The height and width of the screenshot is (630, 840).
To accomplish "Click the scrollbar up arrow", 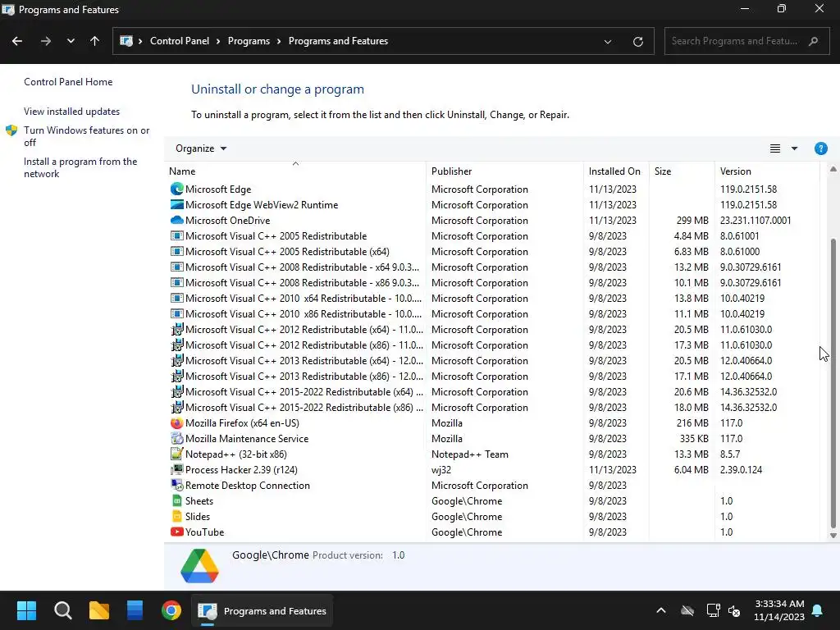I will [833, 169].
